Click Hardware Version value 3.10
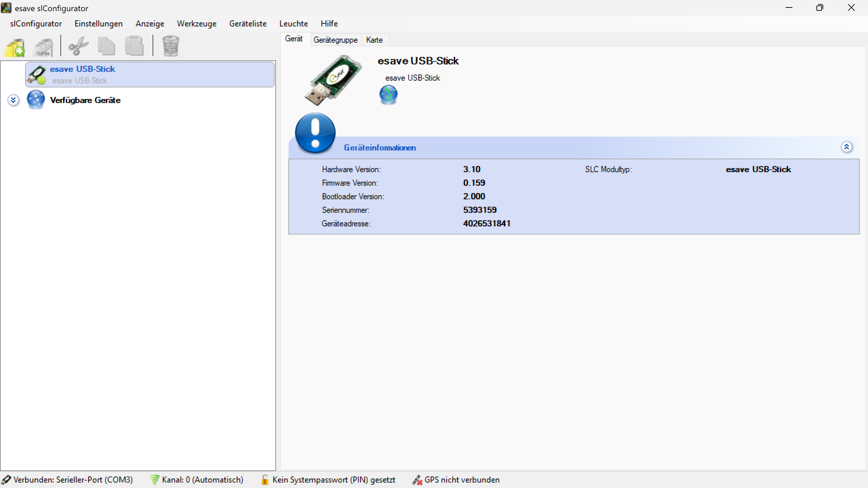The image size is (868, 488). click(x=472, y=169)
